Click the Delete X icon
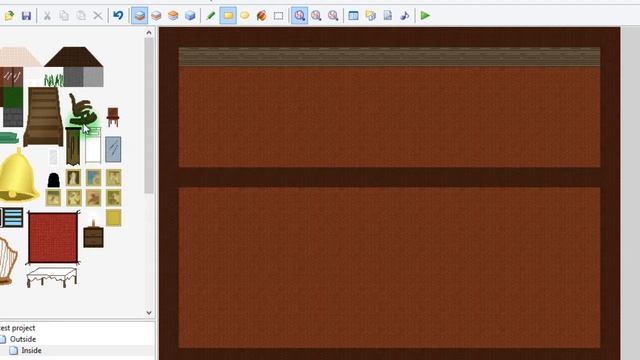The width and height of the screenshot is (640, 360). (x=98, y=16)
